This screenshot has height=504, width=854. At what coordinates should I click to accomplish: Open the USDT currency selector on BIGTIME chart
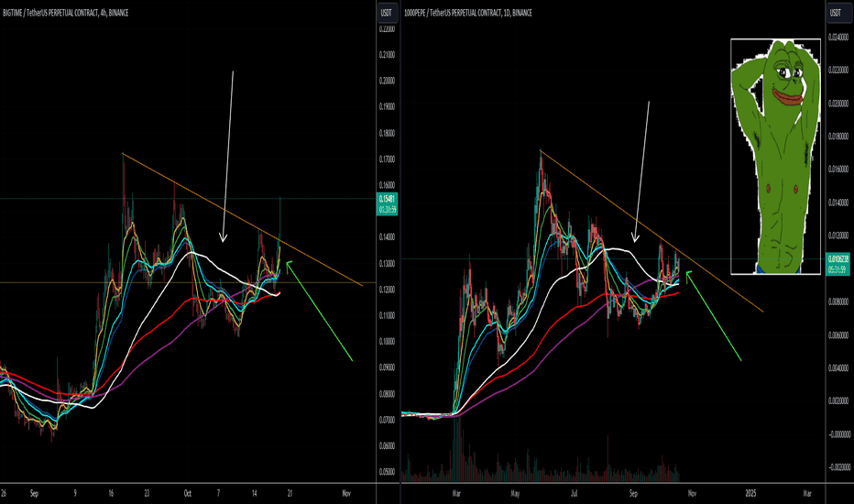[387, 13]
